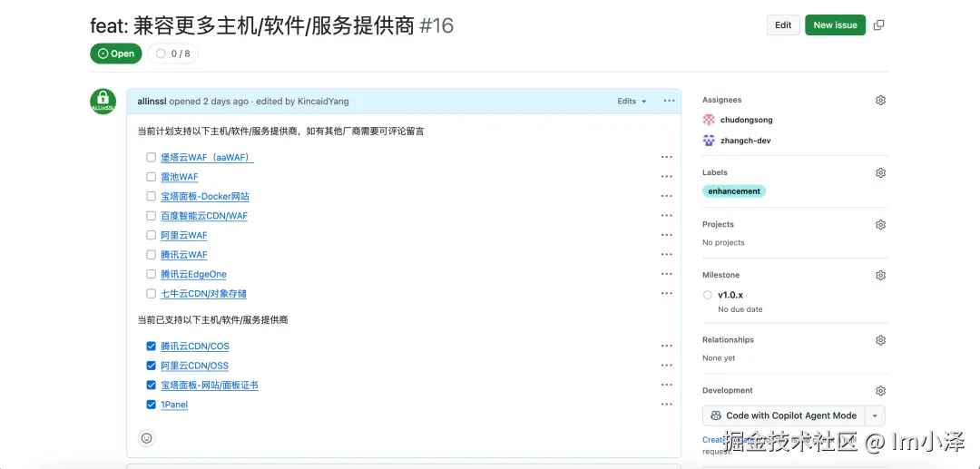The height and width of the screenshot is (469, 980).
Task: Open options menu for 阿里云WAF row
Action: (667, 235)
